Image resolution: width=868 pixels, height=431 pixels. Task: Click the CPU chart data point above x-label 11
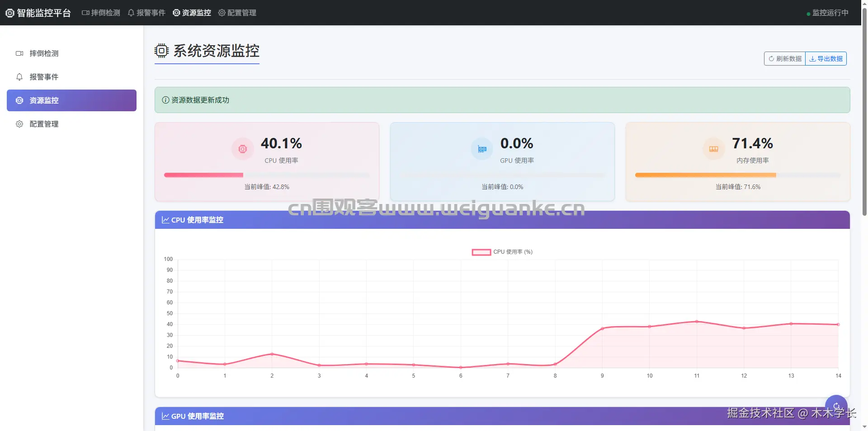tap(697, 322)
